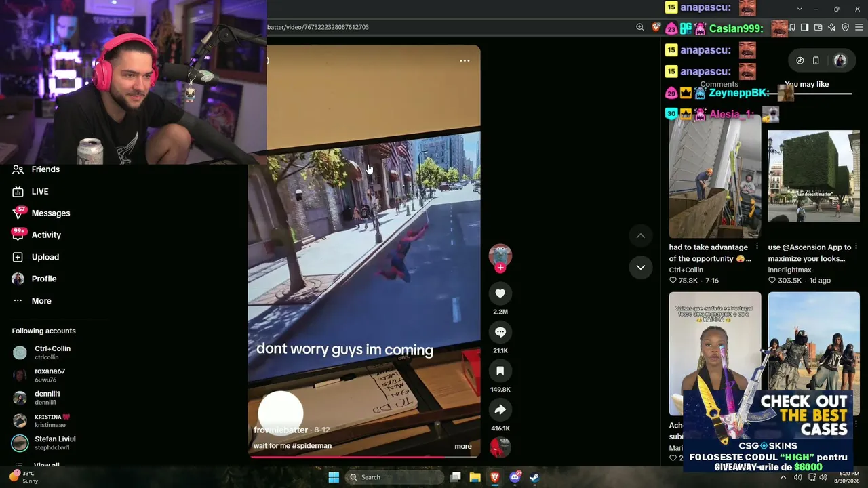Open the yellow-top woman recommended video thumbnail
The height and width of the screenshot is (488, 868).
715,354
